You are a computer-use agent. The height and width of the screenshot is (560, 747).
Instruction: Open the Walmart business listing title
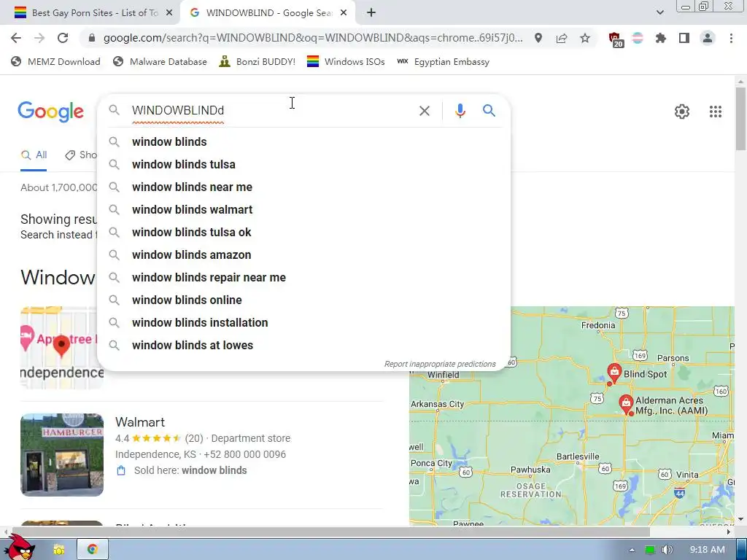[x=140, y=422]
